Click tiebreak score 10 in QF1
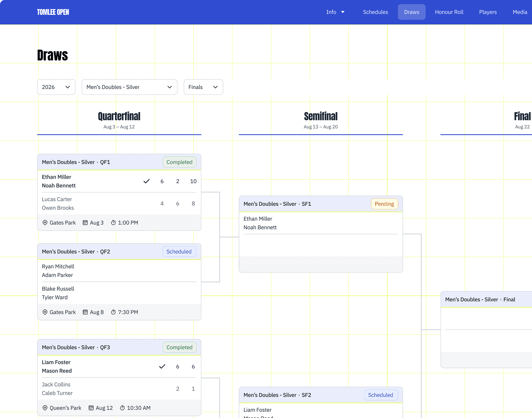Screen dimensions: 532x418 coord(193,181)
